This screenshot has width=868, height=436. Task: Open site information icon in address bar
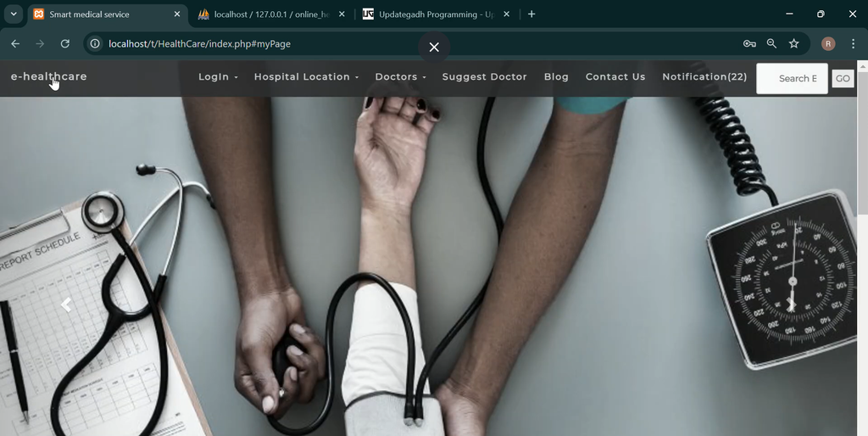[x=95, y=44]
